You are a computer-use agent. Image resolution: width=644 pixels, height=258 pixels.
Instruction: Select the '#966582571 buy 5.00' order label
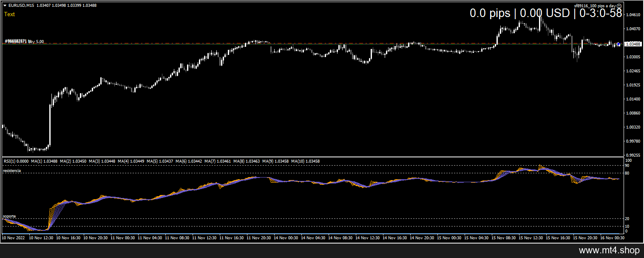(x=24, y=41)
